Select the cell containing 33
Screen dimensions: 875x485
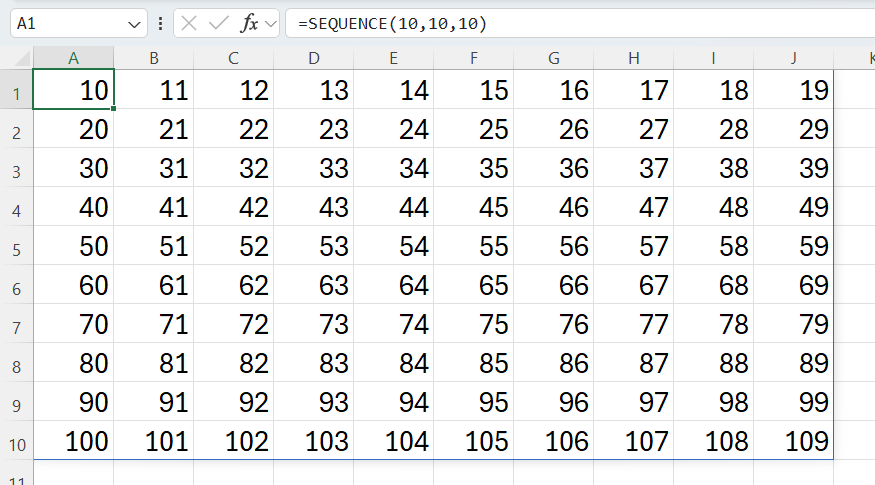click(x=314, y=167)
